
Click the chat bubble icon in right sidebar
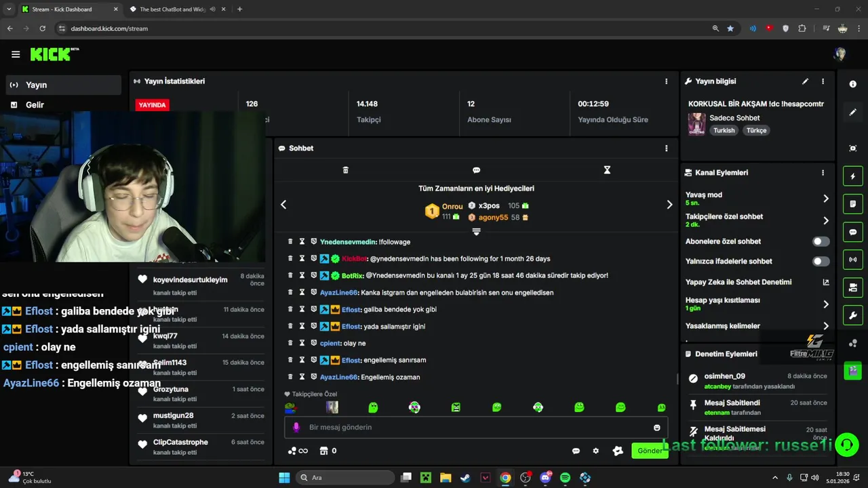[x=853, y=232]
